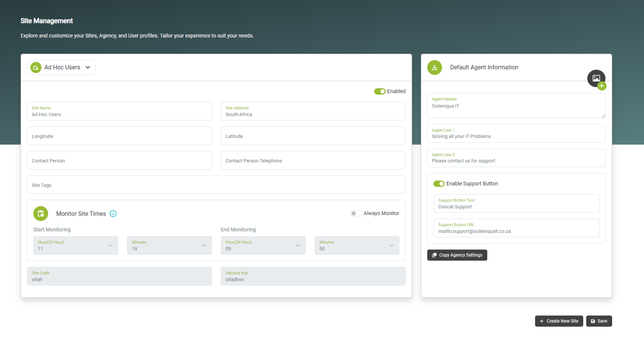The image size is (644, 362).
Task: Click the floppy disk icon on Save button
Action: click(x=592, y=321)
